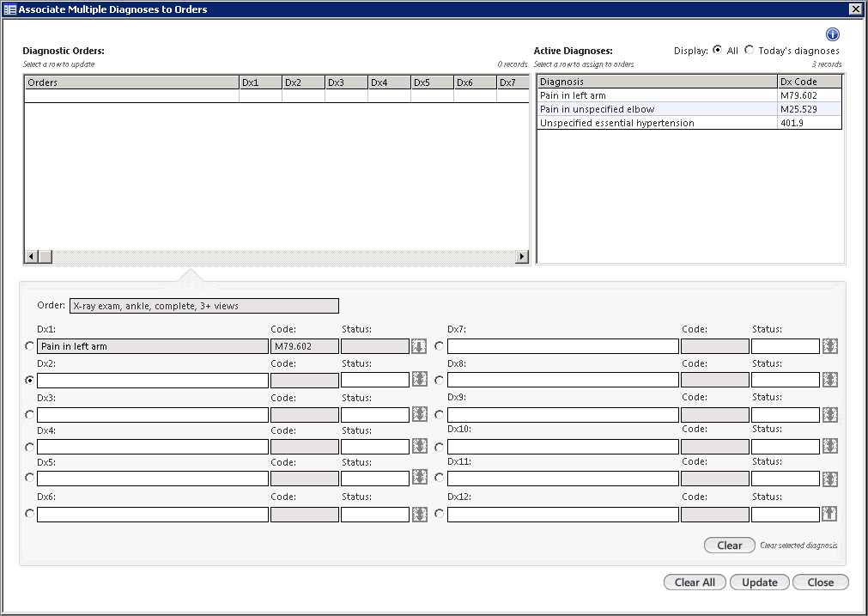
Task: Click the reorder arrows icon for Dx9
Action: click(830, 414)
